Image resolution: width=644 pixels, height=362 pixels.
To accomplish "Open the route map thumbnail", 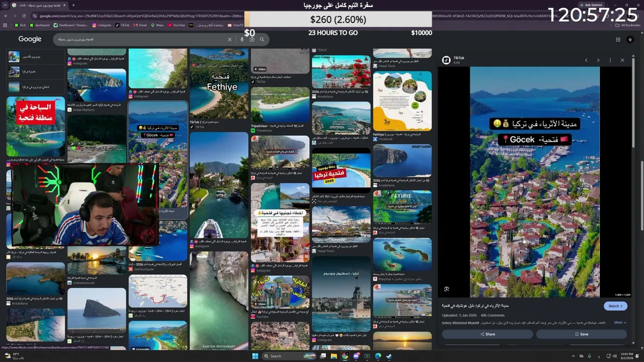I will click(x=157, y=291).
